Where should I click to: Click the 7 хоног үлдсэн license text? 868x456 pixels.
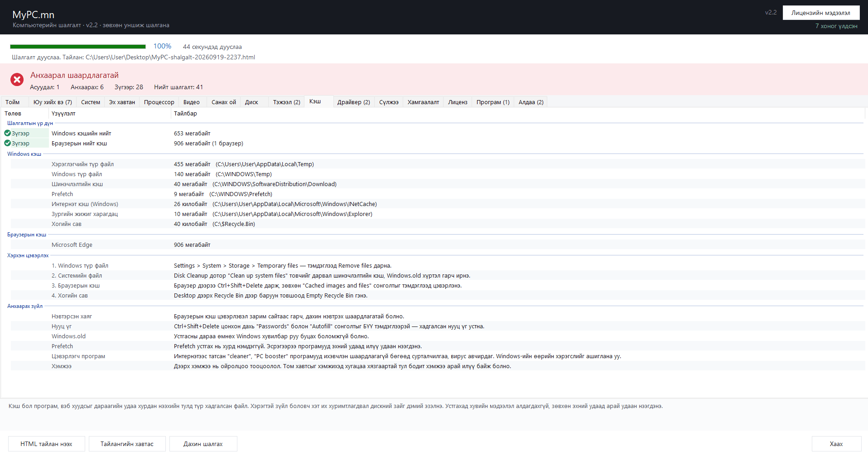tap(836, 26)
